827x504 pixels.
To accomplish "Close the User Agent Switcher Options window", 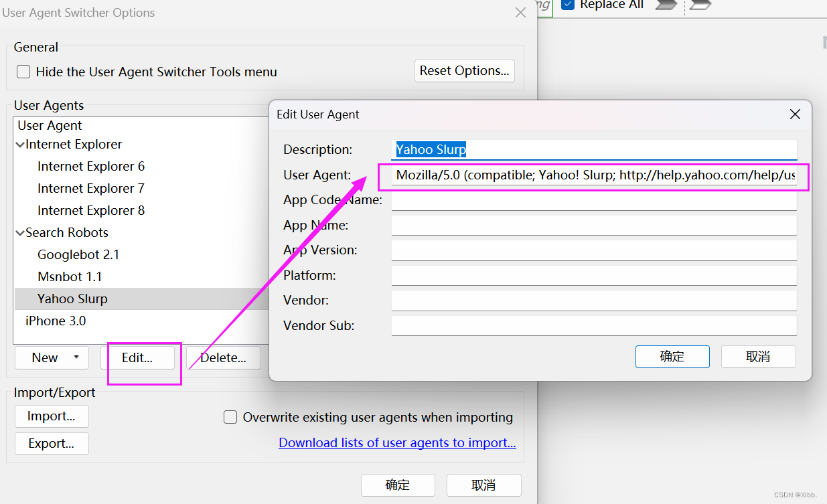I will pyautogui.click(x=520, y=13).
